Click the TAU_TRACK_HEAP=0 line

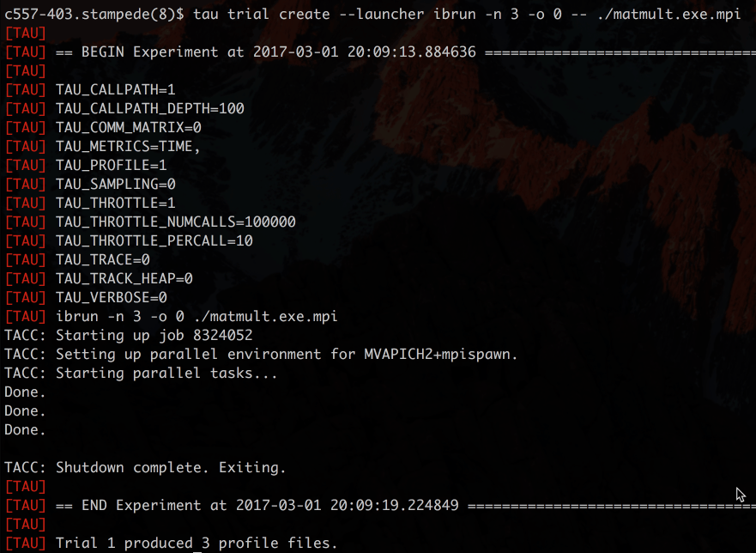(x=99, y=278)
